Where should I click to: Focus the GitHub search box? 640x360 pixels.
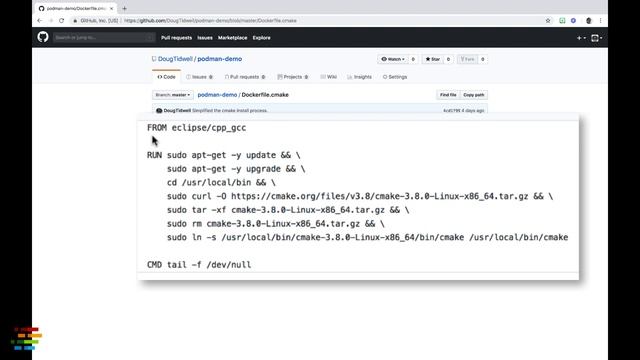104,38
